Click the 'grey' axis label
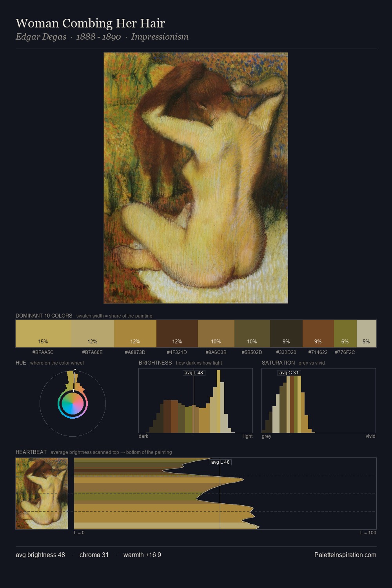The image size is (392, 588). tap(267, 436)
